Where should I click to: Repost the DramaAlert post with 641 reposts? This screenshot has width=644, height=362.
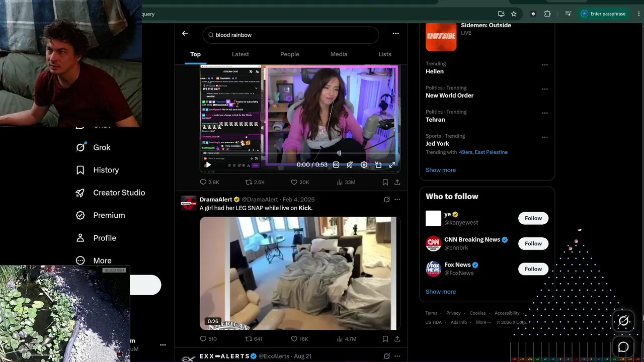point(254,339)
